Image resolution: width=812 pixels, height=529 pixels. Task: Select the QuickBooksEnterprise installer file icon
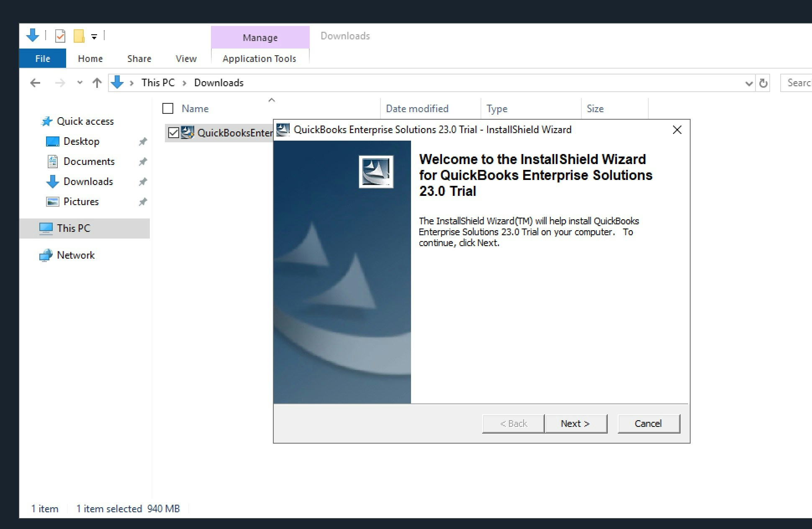(x=187, y=133)
